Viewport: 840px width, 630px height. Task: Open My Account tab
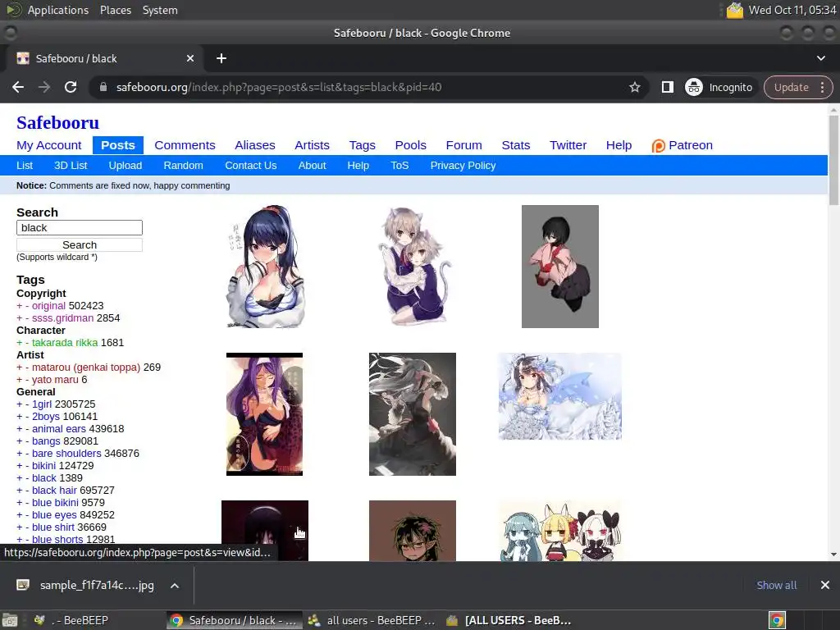[48, 145]
